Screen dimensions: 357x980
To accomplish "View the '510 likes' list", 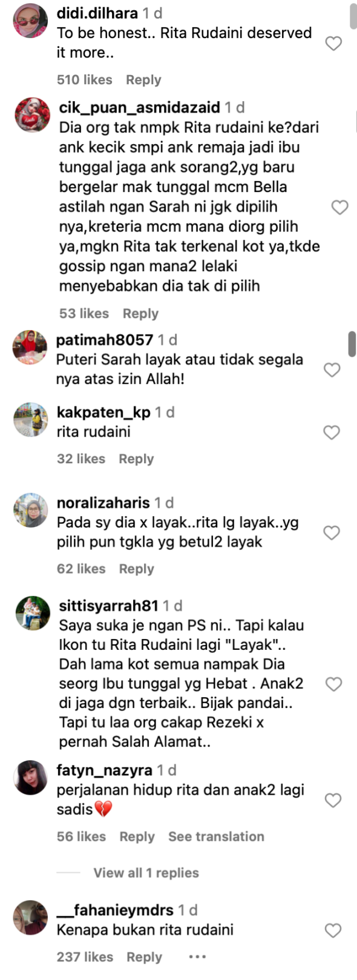I will [85, 80].
